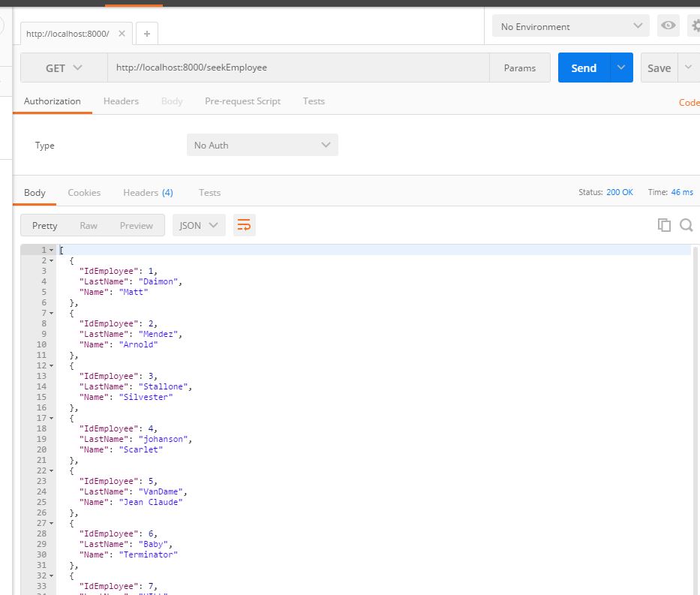This screenshot has height=595, width=700.
Task: Switch to Preview response view
Action: 136,225
